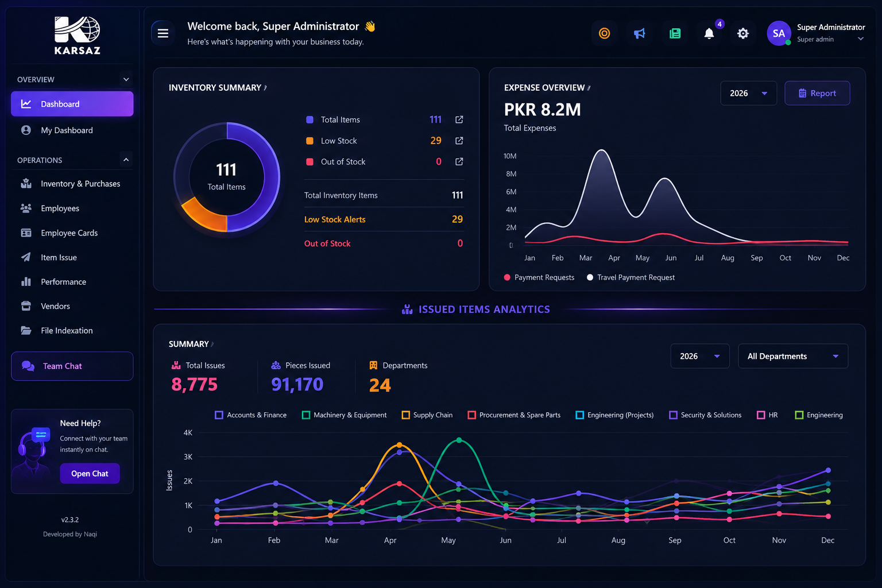Open the settings gear icon
Image resolution: width=882 pixels, height=588 pixels.
[x=743, y=33]
